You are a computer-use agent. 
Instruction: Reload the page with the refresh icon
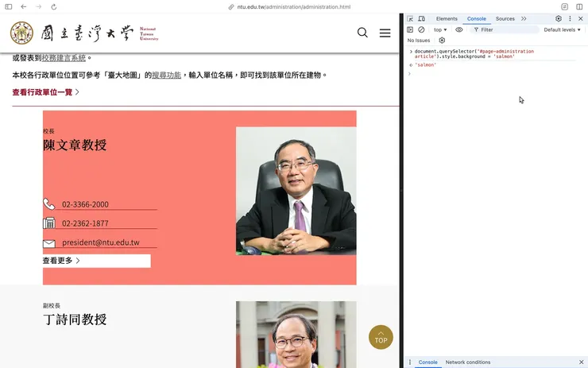click(53, 6)
